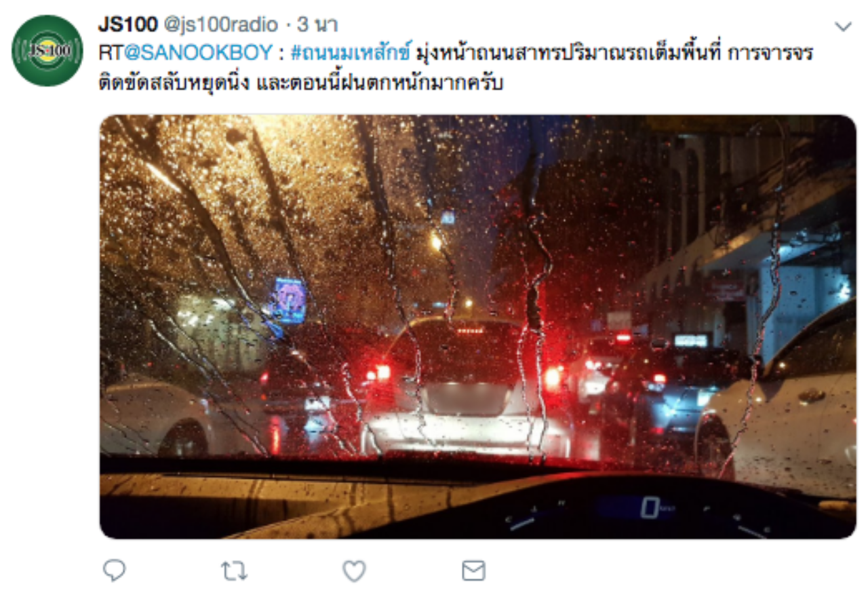Image resolution: width=868 pixels, height=599 pixels.
Task: Expand the tweet options chevron menu
Action: pyautogui.click(x=843, y=26)
